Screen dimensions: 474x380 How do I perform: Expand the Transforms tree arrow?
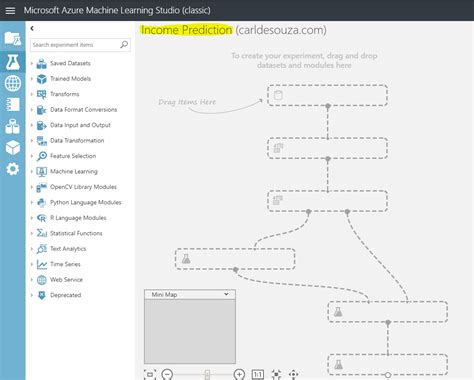pyautogui.click(x=32, y=94)
